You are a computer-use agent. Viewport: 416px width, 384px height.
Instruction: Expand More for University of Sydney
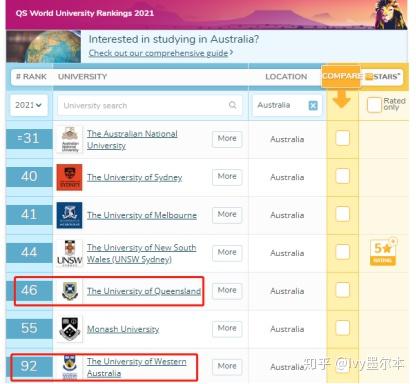(x=227, y=177)
